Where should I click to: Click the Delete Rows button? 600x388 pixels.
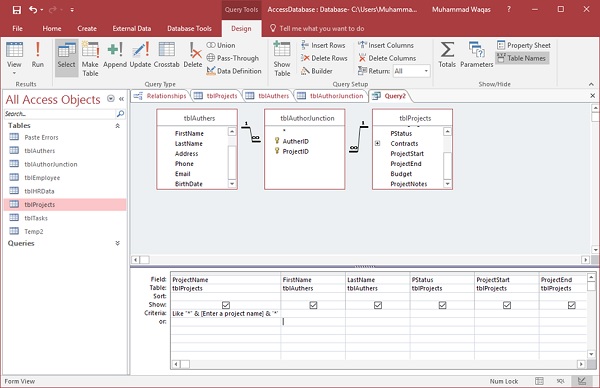[324, 58]
